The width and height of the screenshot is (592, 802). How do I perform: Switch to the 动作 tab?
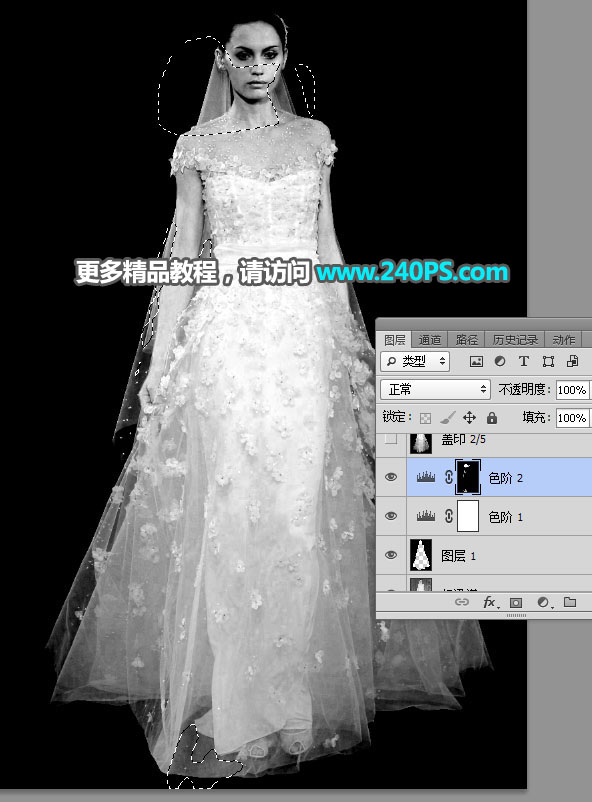click(x=564, y=340)
